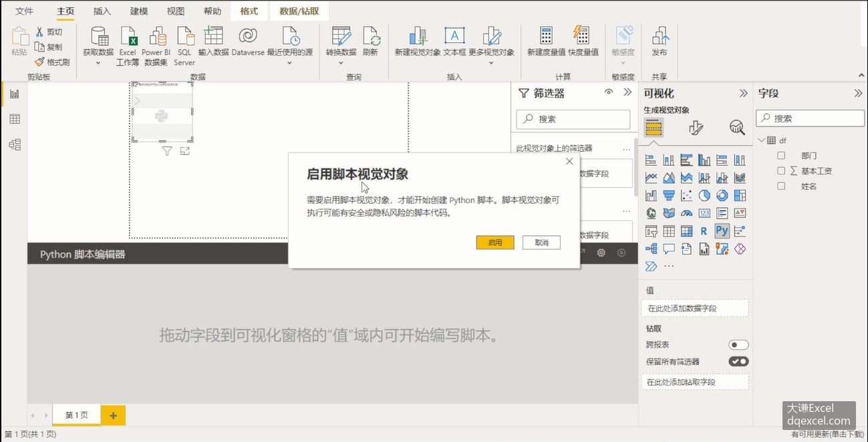Click 剪切 scissors icon
Viewport: 868px width, 442px height.
pyautogui.click(x=39, y=31)
